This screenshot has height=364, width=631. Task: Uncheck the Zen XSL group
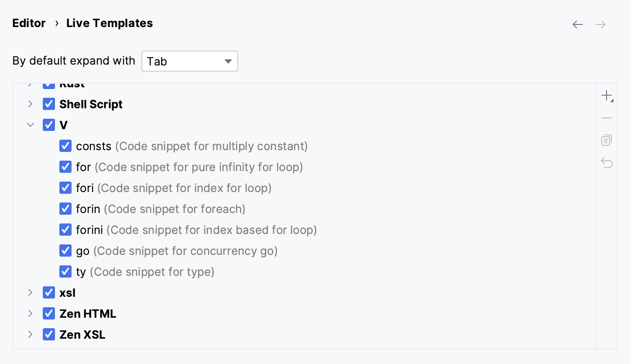[48, 334]
